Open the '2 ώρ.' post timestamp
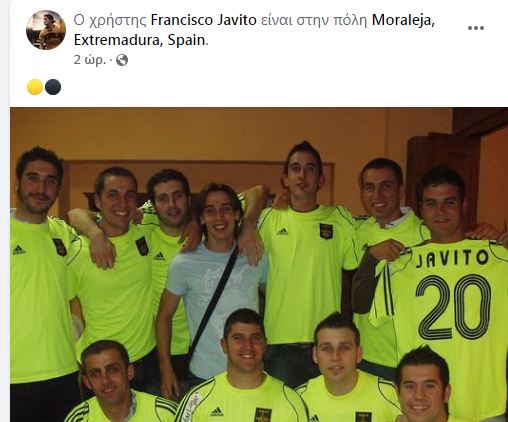Viewport: 508px width, 422px height. (x=90, y=60)
